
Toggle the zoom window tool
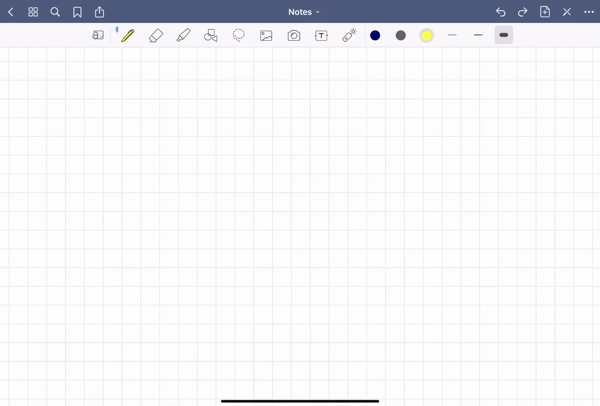coord(98,35)
